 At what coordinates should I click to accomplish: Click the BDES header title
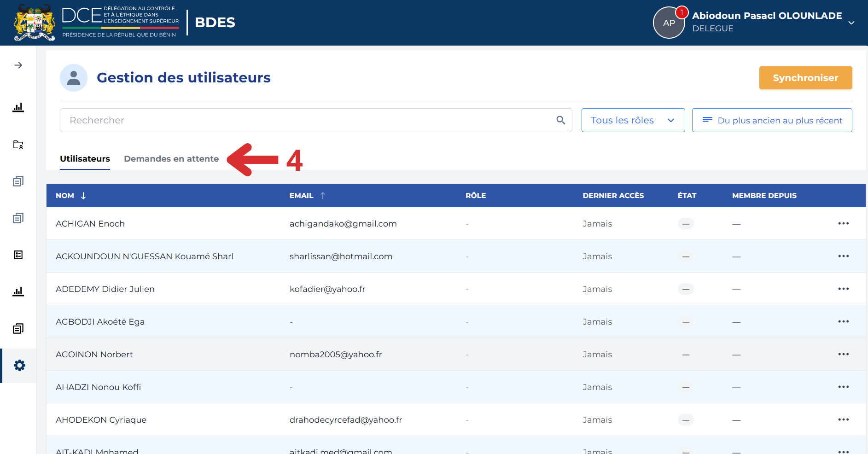(215, 23)
